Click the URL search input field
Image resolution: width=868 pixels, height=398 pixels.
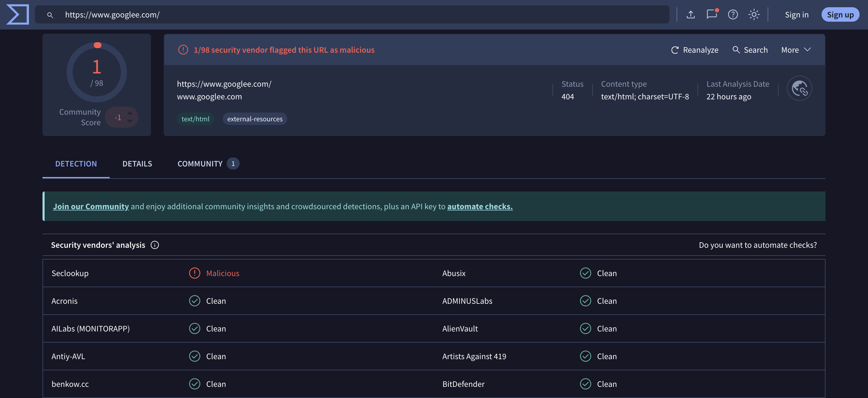(x=337, y=14)
